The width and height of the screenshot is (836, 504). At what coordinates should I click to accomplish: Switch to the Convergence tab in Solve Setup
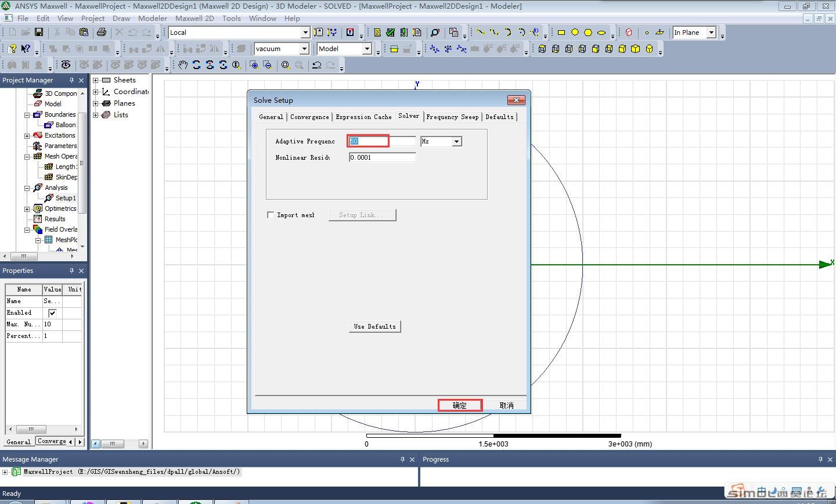(309, 117)
